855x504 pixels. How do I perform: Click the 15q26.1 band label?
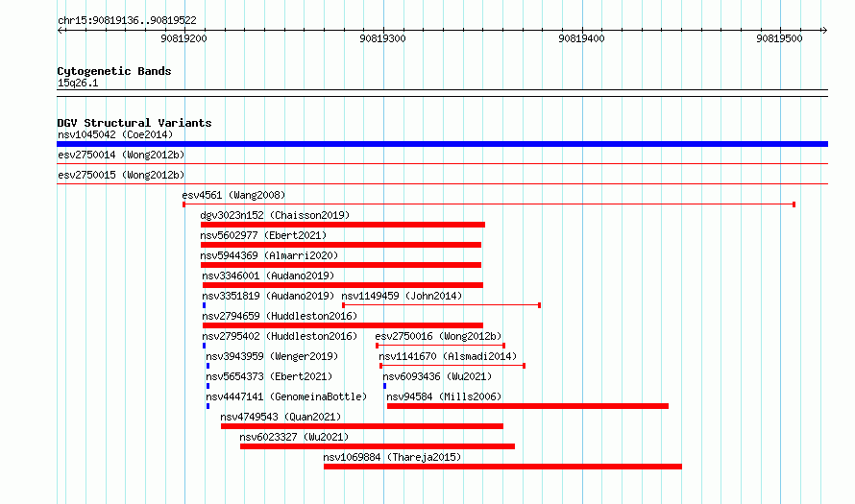[78, 83]
